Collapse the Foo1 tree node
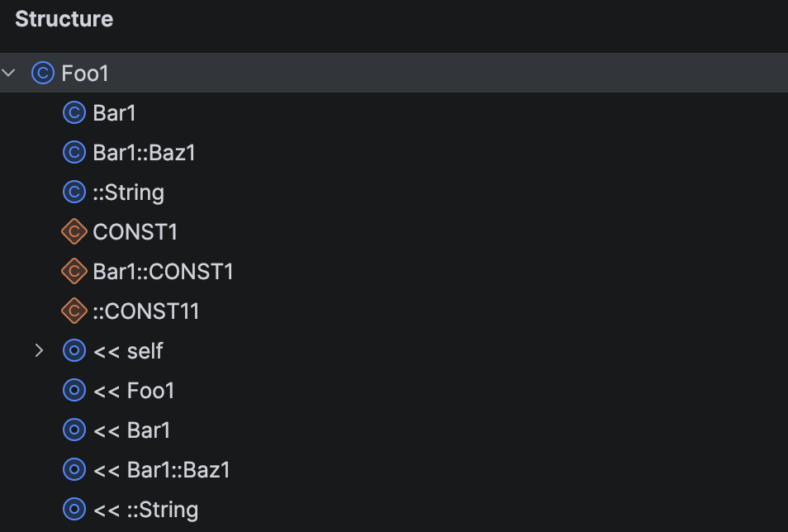This screenshot has height=532, width=788. (x=9, y=74)
